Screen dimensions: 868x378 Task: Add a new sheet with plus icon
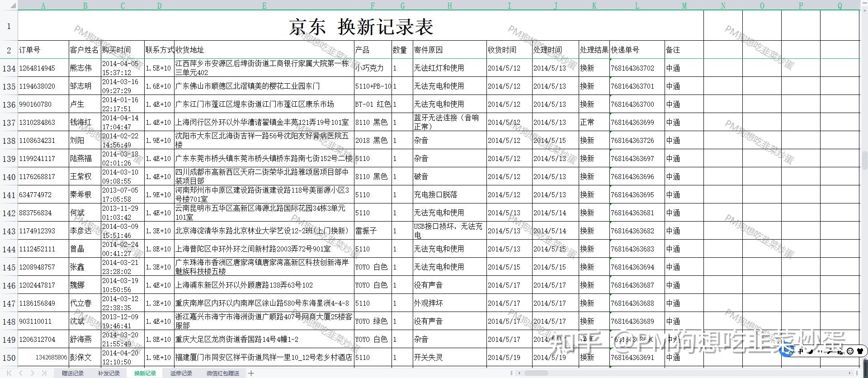251,373
